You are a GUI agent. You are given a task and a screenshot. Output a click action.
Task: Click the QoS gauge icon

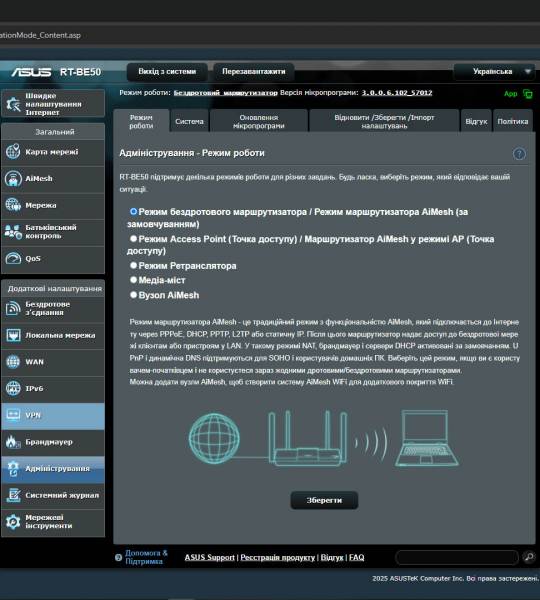click(x=13, y=258)
